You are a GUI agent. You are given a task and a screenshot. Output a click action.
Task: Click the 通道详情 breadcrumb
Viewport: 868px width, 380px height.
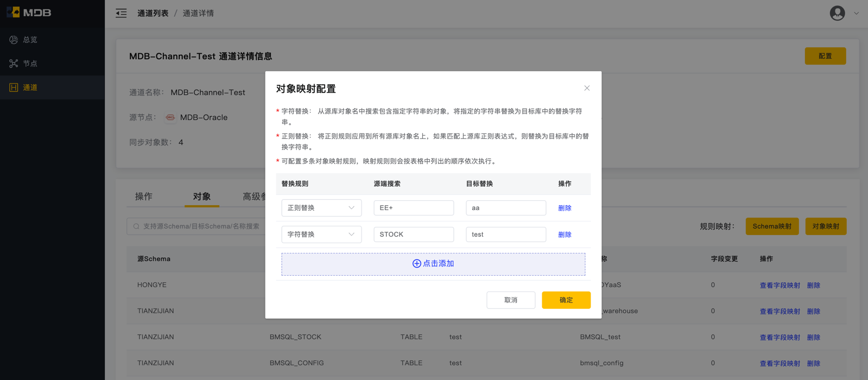[198, 13]
